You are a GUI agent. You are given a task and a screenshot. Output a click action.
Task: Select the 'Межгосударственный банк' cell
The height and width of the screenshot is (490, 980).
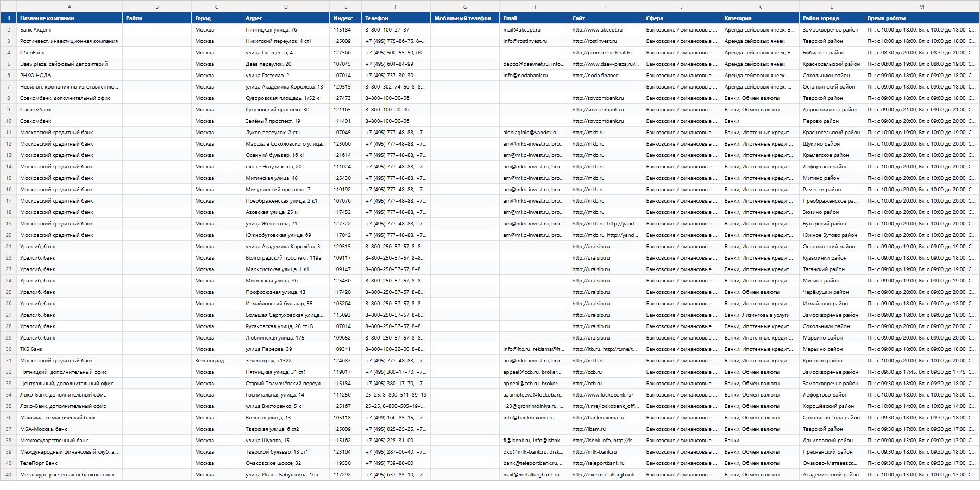click(70, 441)
